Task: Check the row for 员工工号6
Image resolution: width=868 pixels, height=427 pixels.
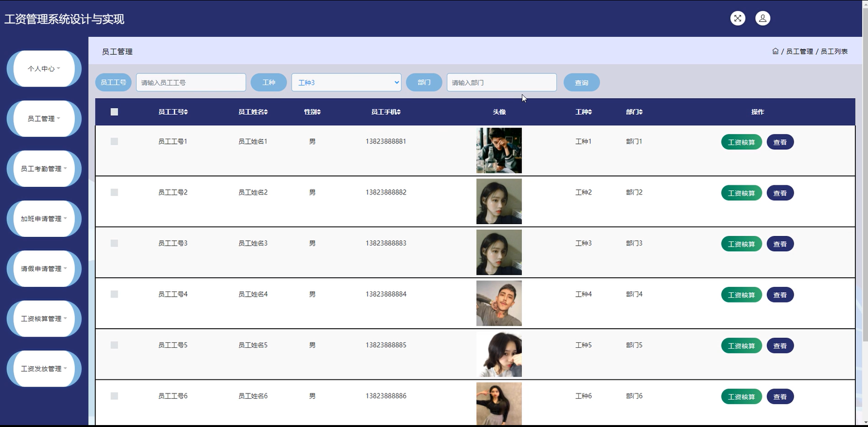Action: (114, 396)
